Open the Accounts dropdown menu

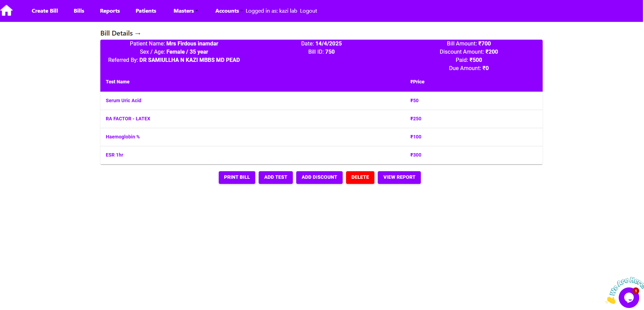[228, 11]
